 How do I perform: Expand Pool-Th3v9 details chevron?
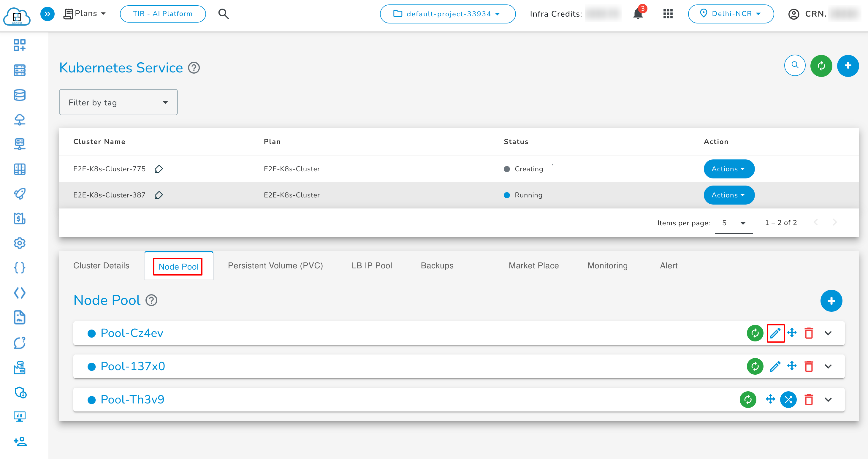(828, 400)
